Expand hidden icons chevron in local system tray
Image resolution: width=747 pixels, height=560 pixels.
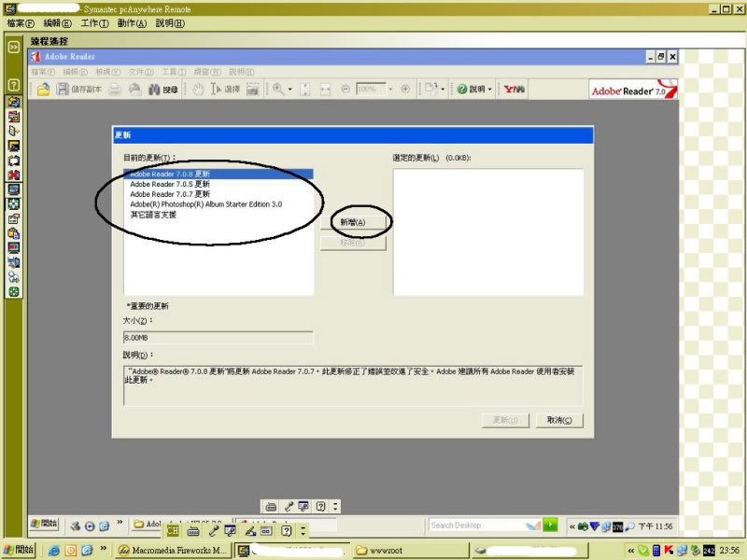[631, 551]
